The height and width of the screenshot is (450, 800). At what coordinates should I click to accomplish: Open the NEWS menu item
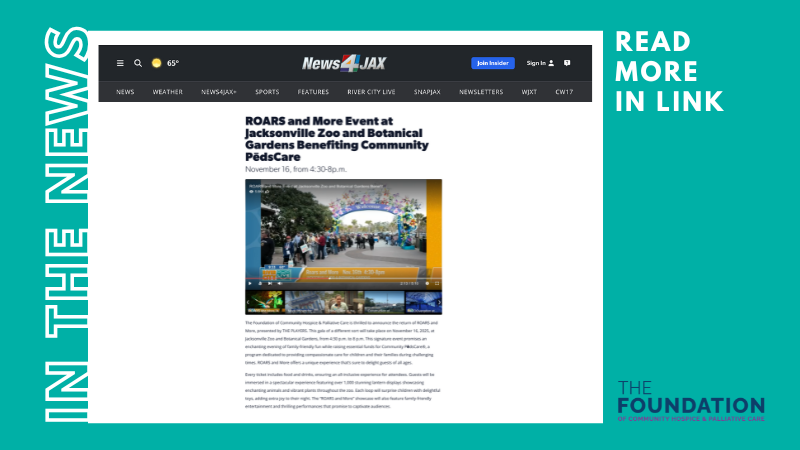(125, 91)
